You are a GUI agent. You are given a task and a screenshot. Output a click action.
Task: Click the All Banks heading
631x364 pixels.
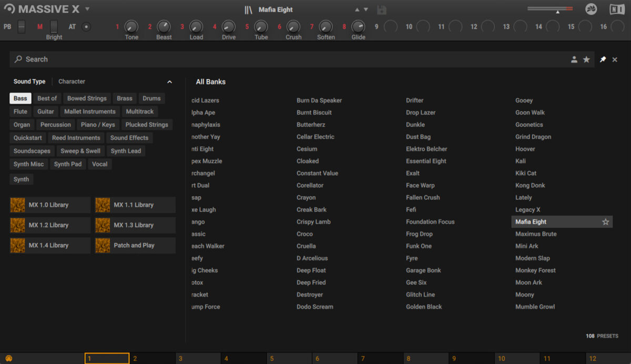(x=211, y=81)
